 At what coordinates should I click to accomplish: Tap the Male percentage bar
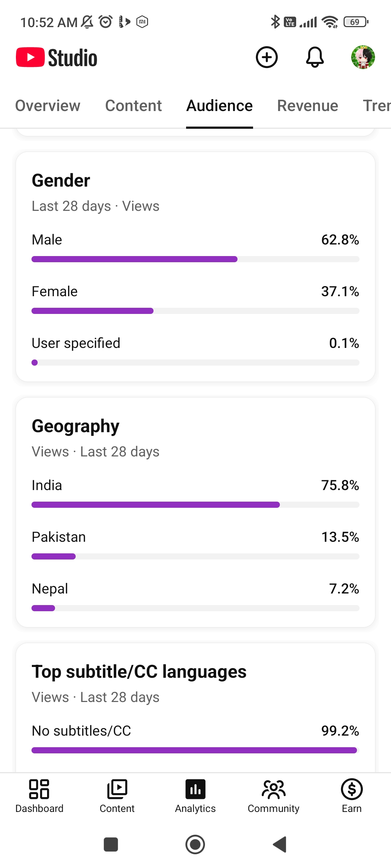[x=195, y=259]
